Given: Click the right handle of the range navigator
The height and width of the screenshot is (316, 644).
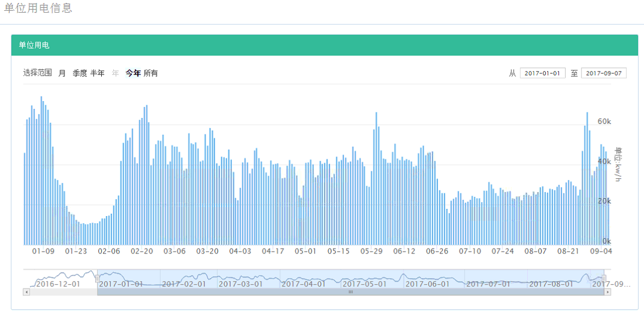Looking at the screenshot, I should click(604, 278).
